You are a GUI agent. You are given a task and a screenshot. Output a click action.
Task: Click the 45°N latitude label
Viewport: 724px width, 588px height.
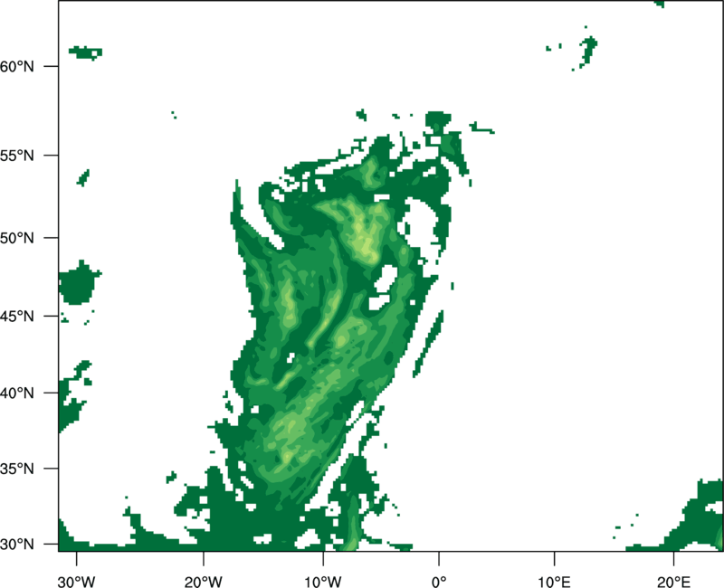pos(17,316)
